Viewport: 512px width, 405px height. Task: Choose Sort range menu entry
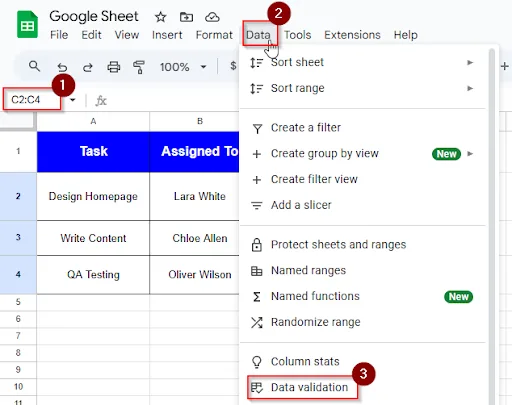(362, 88)
